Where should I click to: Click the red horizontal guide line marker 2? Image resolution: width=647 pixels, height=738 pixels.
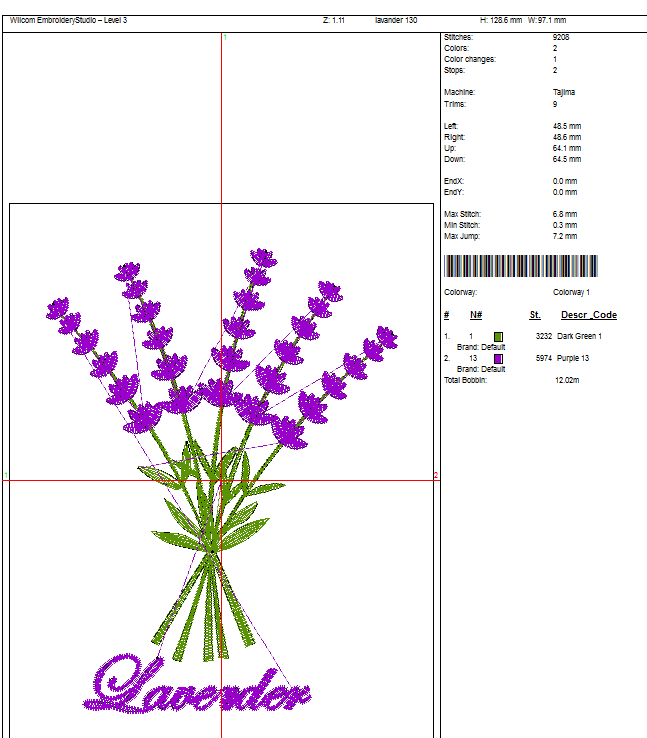point(436,475)
